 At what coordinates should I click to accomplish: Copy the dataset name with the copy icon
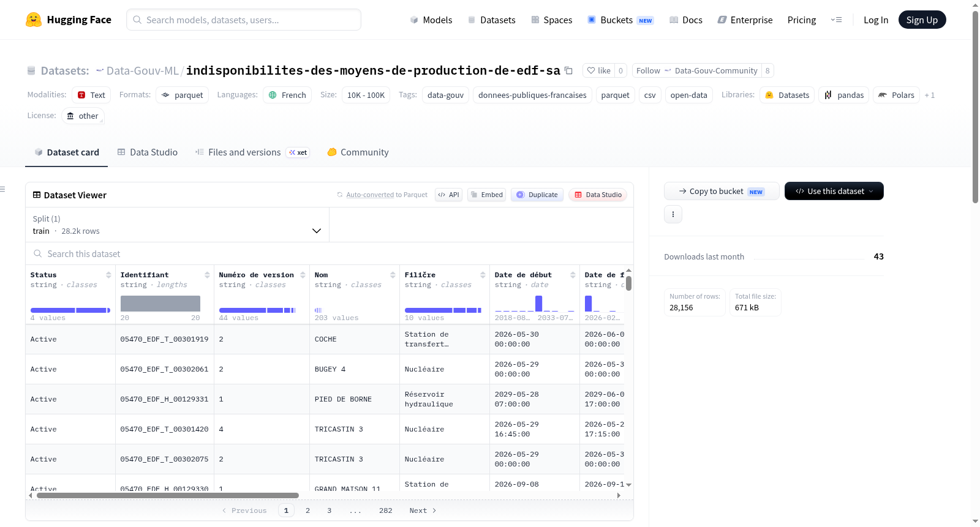point(568,70)
